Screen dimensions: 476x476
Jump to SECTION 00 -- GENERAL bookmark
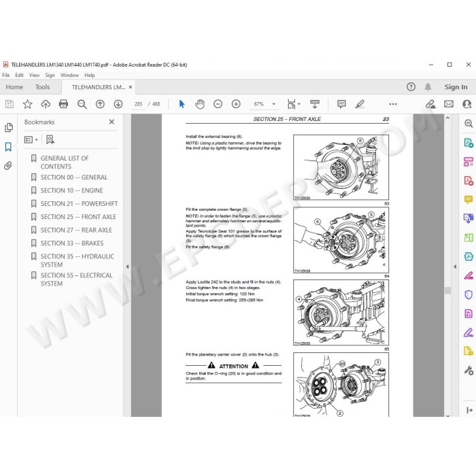[x=73, y=177]
